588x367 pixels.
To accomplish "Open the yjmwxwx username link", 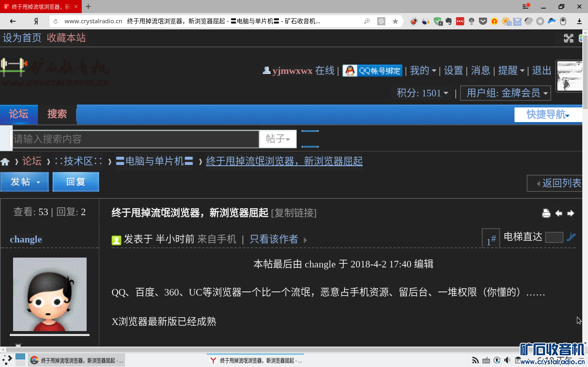I will (293, 71).
